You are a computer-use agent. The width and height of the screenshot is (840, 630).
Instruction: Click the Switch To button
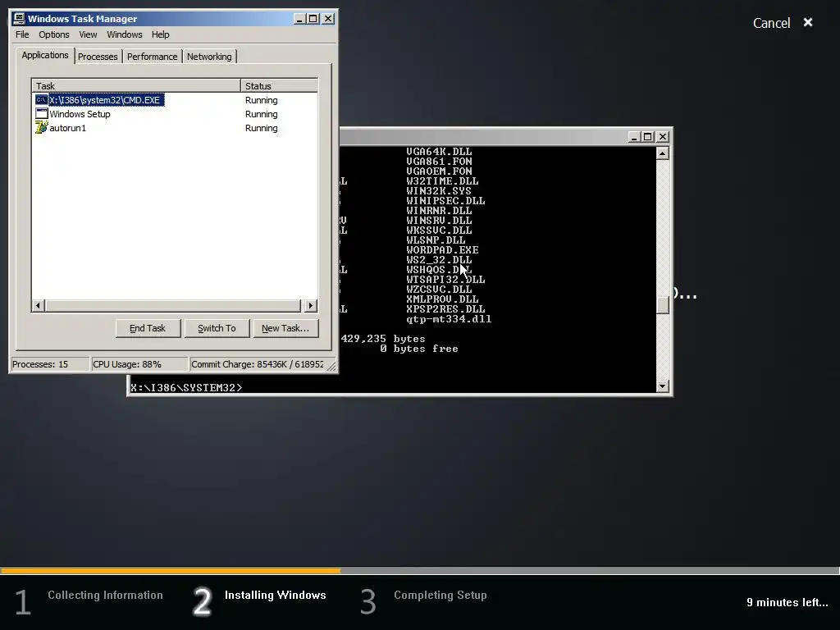(217, 328)
